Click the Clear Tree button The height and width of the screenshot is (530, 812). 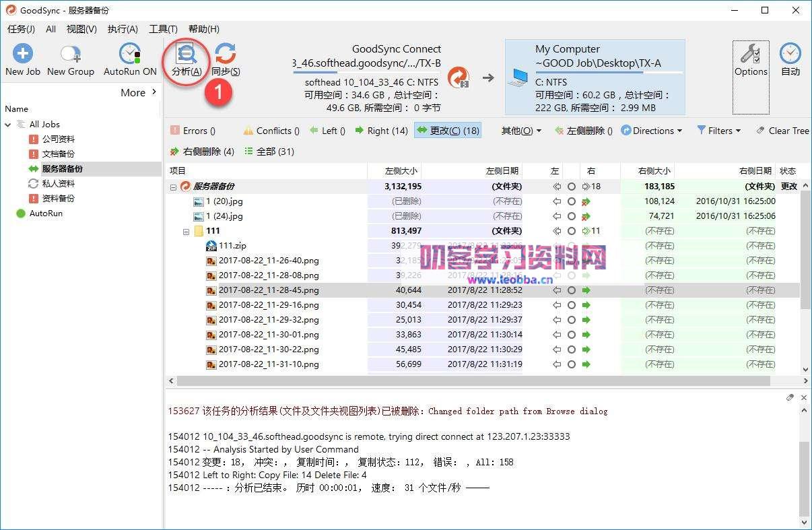click(x=783, y=131)
